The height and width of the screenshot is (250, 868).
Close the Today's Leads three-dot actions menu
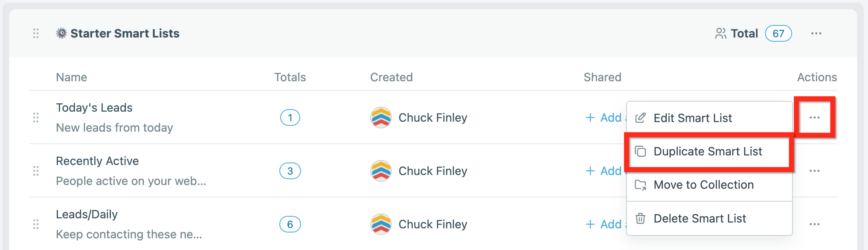click(814, 117)
